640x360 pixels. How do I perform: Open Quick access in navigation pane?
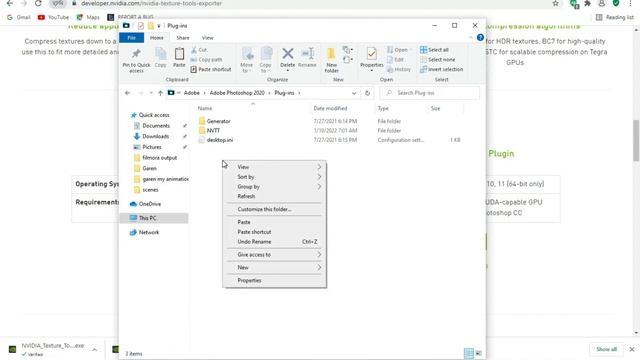150,115
